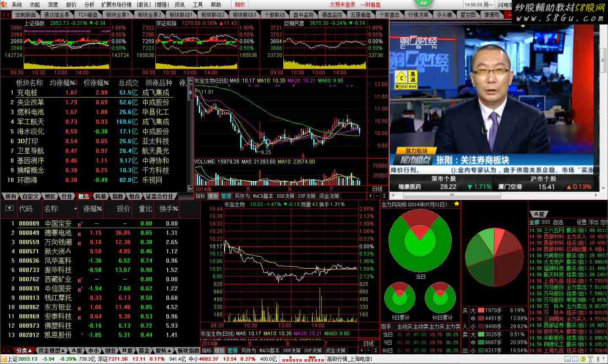Open the stock list column dropdown arrow
Screen dimensions: 608x364
[9, 208]
